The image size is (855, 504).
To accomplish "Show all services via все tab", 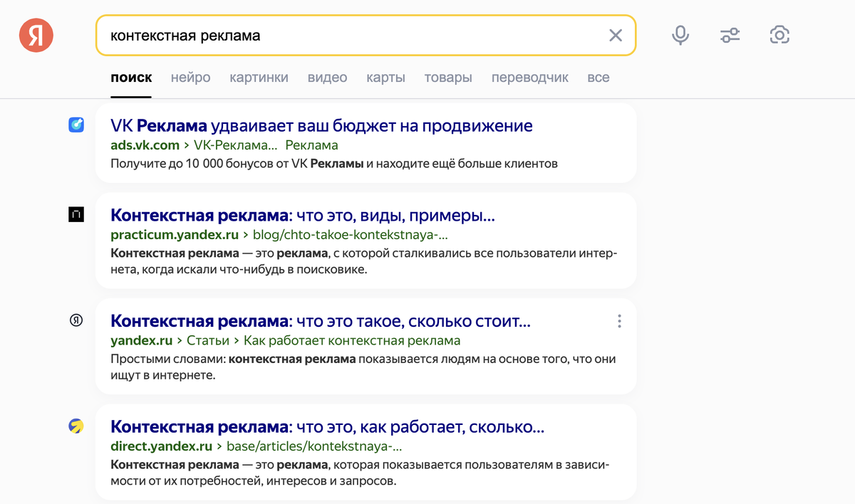I will pyautogui.click(x=598, y=78).
